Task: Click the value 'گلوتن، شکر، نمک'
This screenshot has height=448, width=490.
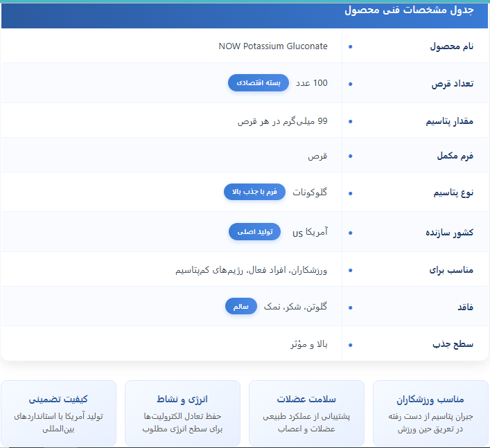Action: 295,307
